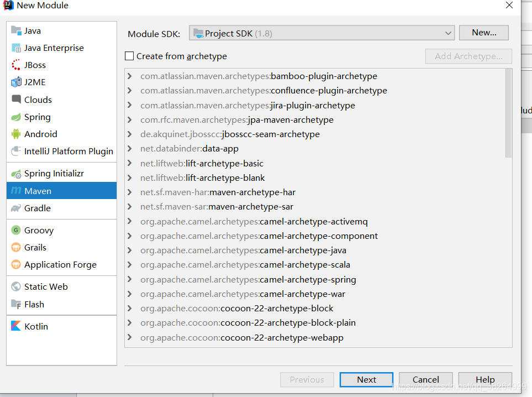Viewport: 532px width, 397px height.
Task: Select camel-archetype-component in list
Action: coord(259,236)
